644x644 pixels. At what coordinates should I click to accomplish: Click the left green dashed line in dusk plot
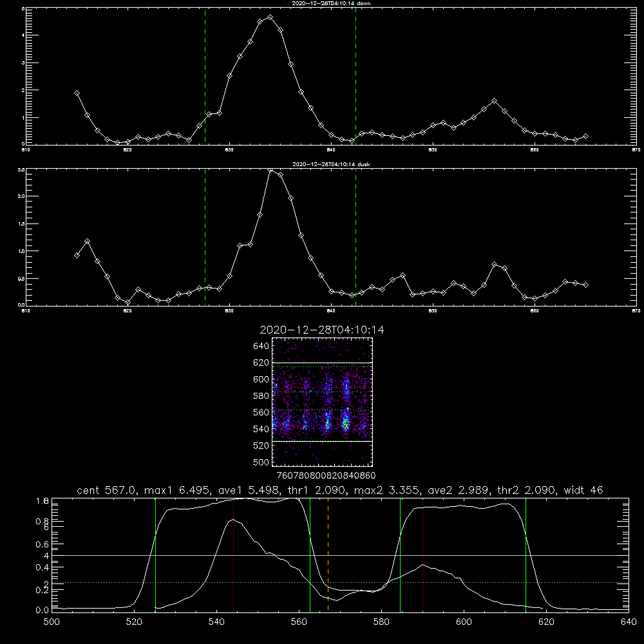point(205,237)
